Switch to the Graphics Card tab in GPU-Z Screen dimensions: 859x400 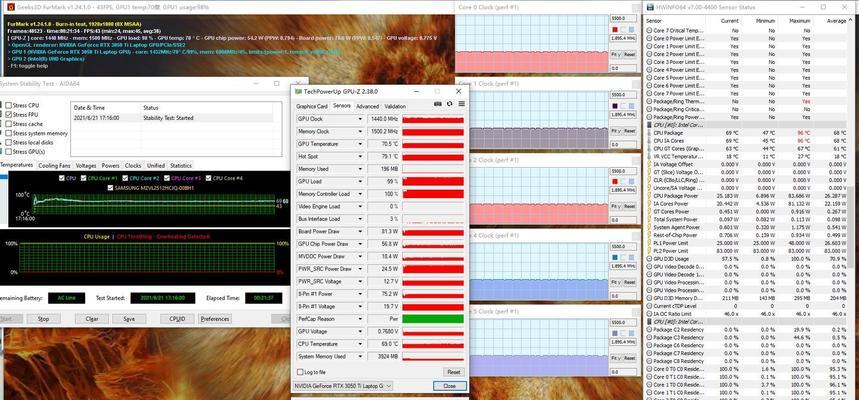(312, 106)
